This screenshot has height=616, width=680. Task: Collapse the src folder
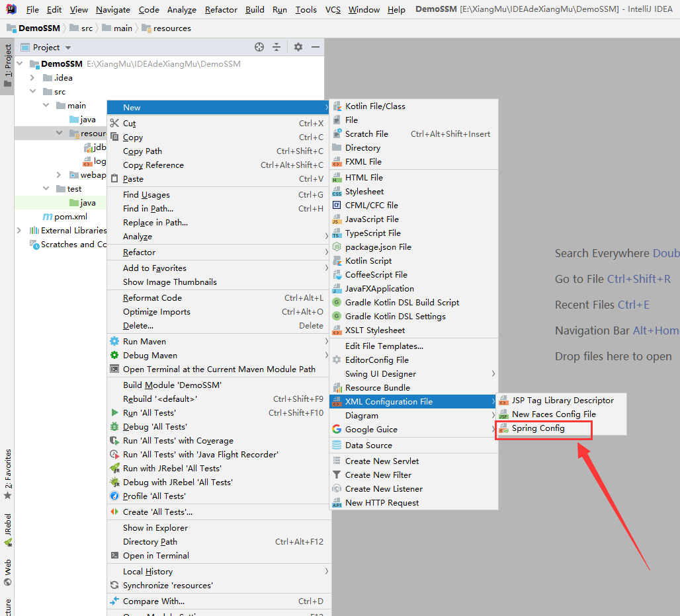(x=32, y=91)
